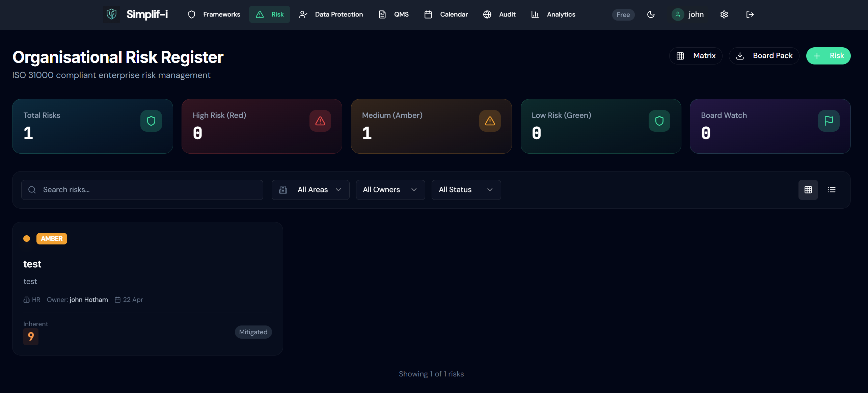Click the Board Watch flag icon
868x393 pixels.
(829, 121)
